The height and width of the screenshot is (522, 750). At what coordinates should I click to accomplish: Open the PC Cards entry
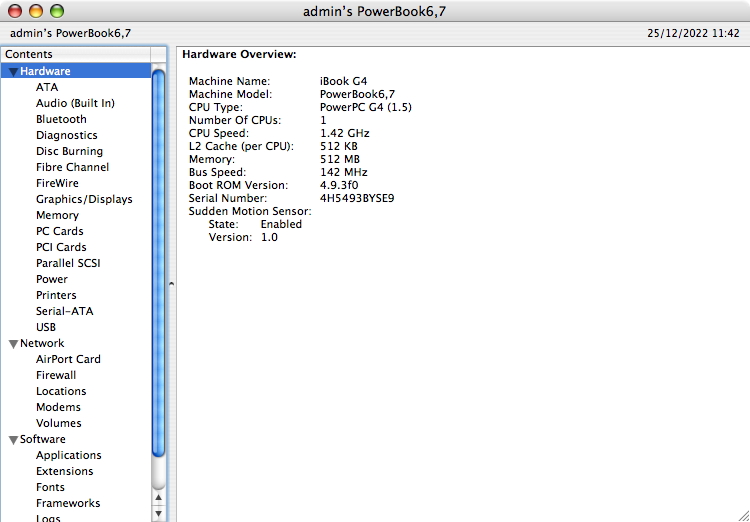59,231
